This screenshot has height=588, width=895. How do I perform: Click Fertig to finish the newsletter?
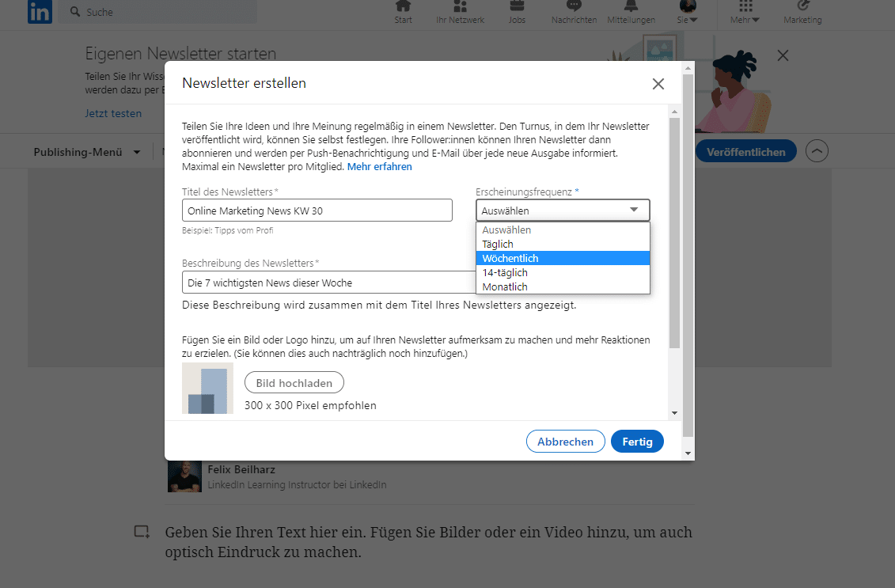pos(637,442)
